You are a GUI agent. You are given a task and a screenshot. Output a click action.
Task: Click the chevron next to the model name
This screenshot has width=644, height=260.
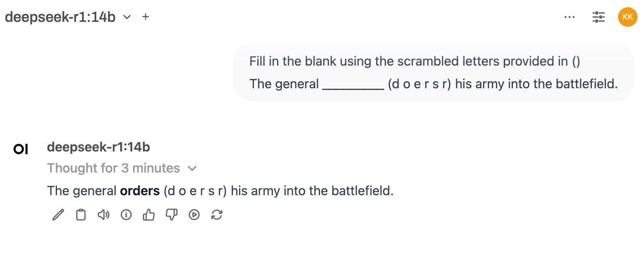pos(127,17)
